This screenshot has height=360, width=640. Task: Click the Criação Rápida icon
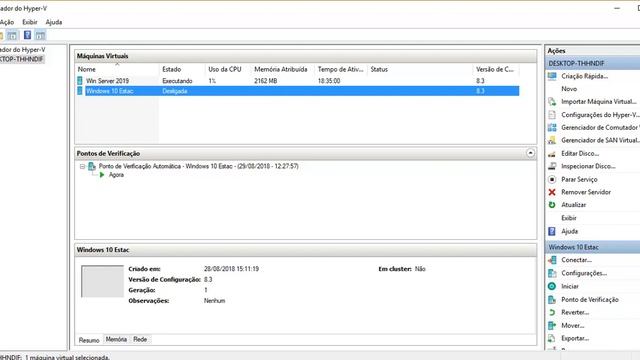coord(552,76)
